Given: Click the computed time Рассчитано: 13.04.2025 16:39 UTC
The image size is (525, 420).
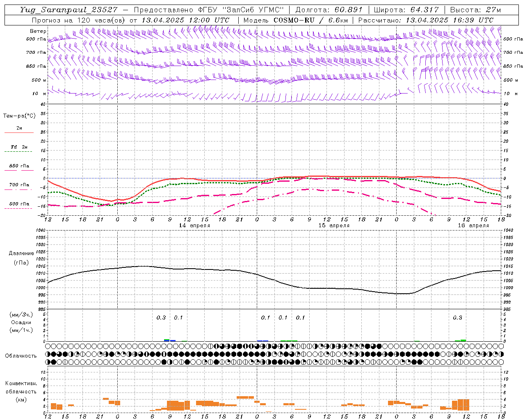Looking at the screenshot, I should [x=426, y=20].
